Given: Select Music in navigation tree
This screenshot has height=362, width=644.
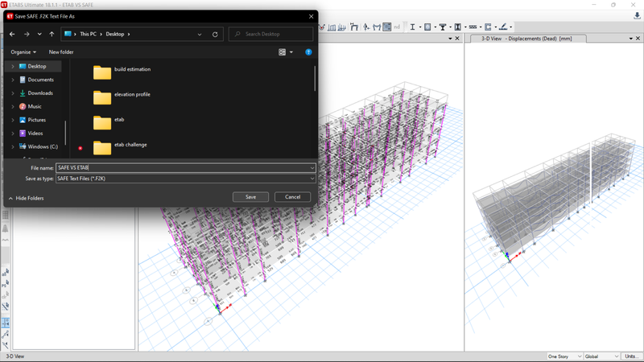Looking at the screenshot, I should [x=35, y=106].
